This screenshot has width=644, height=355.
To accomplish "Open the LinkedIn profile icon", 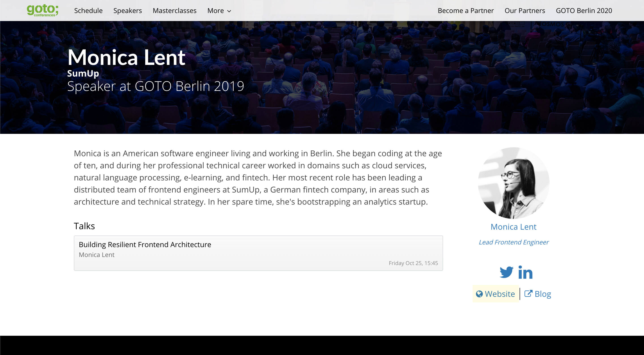I will click(525, 272).
